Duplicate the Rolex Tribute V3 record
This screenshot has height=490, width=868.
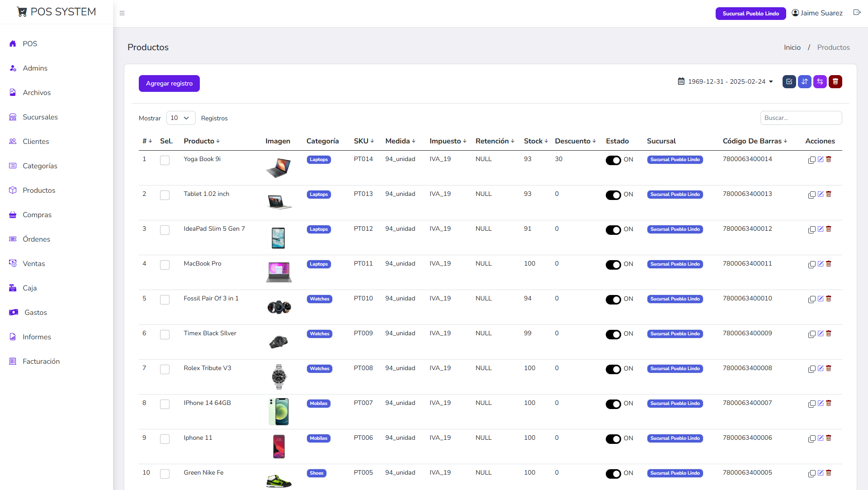812,369
